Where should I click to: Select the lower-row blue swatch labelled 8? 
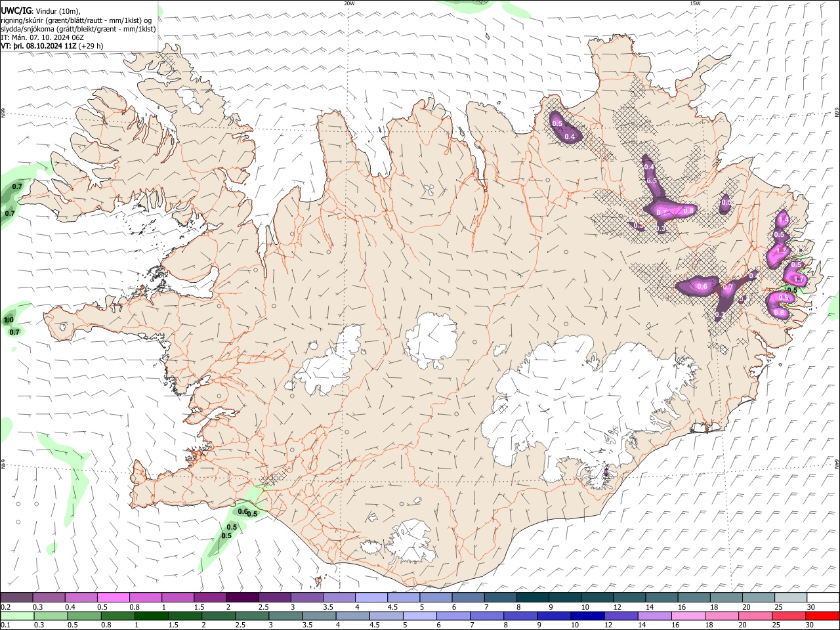pyautogui.click(x=520, y=616)
